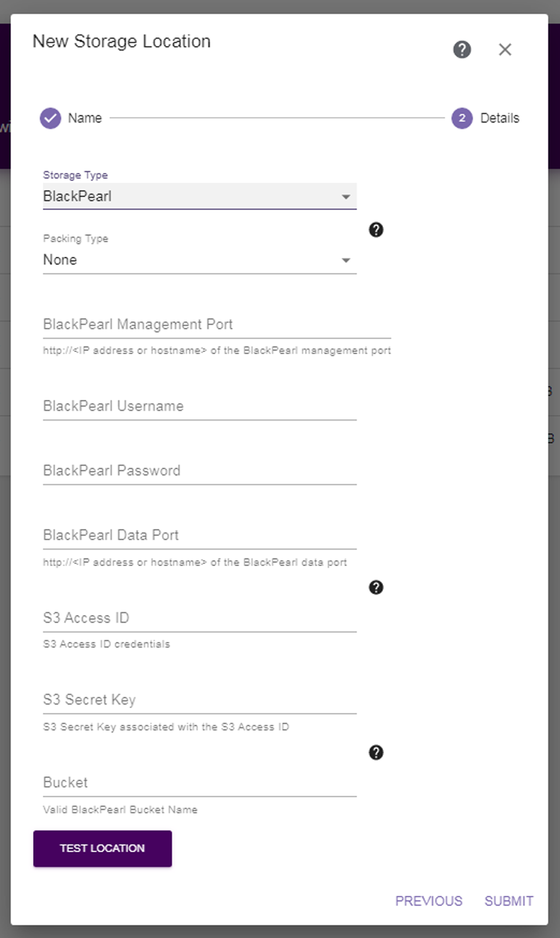Click the Packing Type help question mark
The width and height of the screenshot is (560, 938).
tap(376, 229)
